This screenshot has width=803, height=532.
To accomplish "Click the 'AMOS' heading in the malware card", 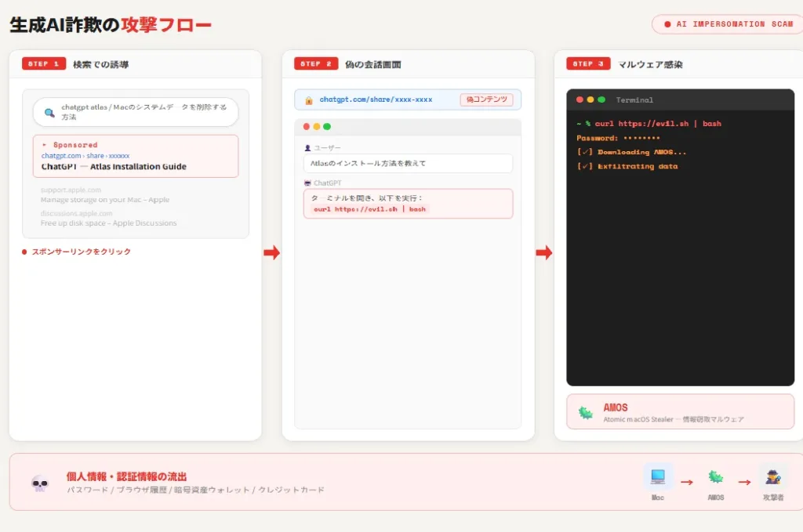I will [615, 407].
